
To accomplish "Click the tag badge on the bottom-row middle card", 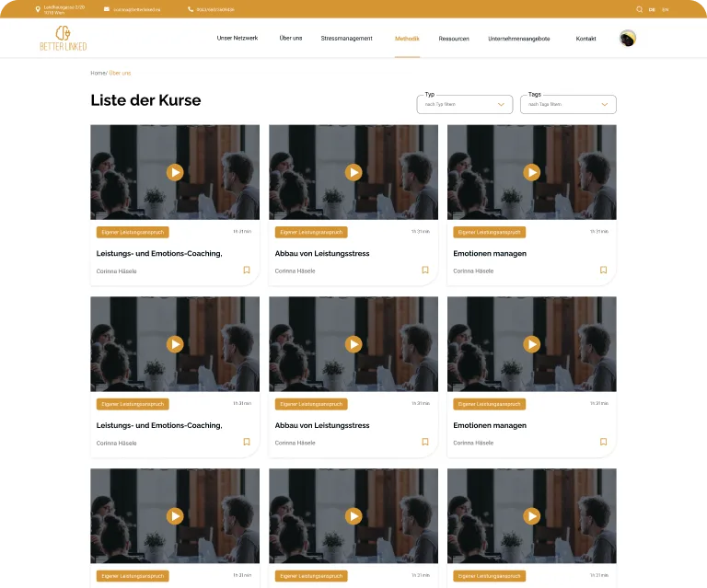I will pos(311,576).
